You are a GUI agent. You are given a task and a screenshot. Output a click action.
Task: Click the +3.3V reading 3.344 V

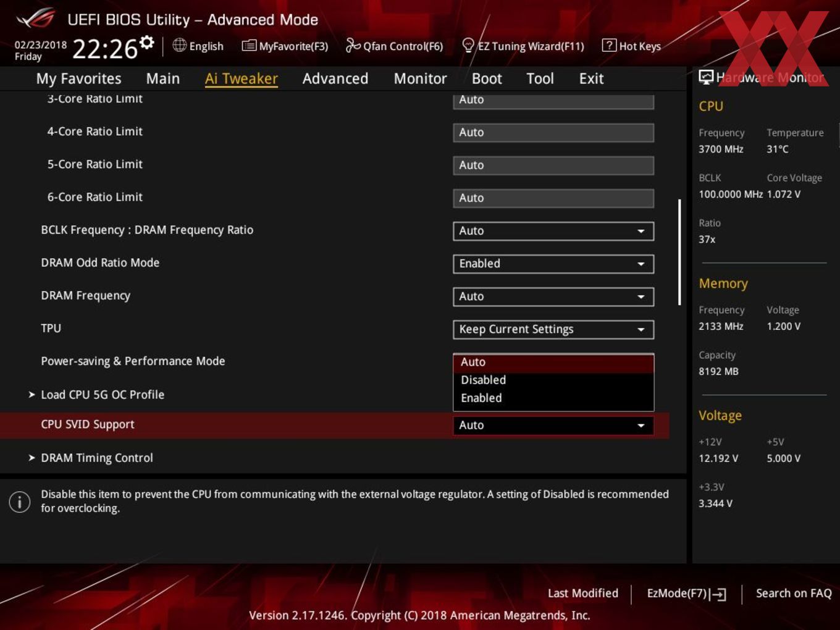tap(715, 503)
